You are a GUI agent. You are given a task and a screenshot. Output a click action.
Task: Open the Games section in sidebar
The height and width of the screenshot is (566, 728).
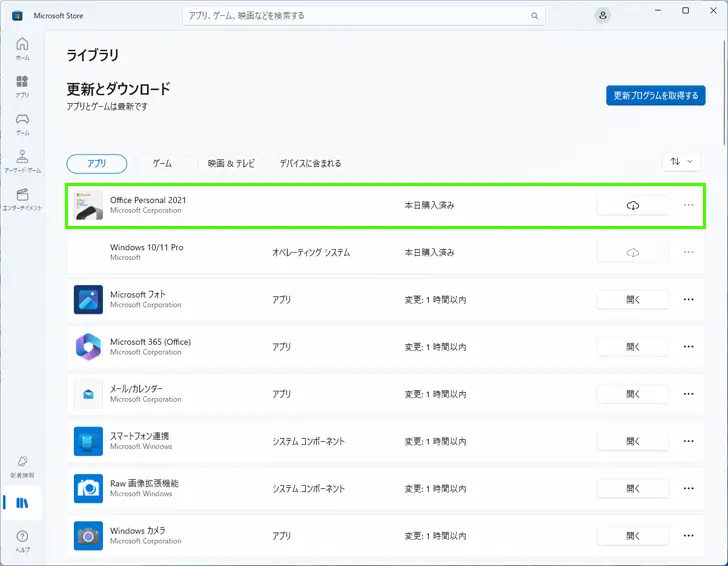pyautogui.click(x=22, y=124)
